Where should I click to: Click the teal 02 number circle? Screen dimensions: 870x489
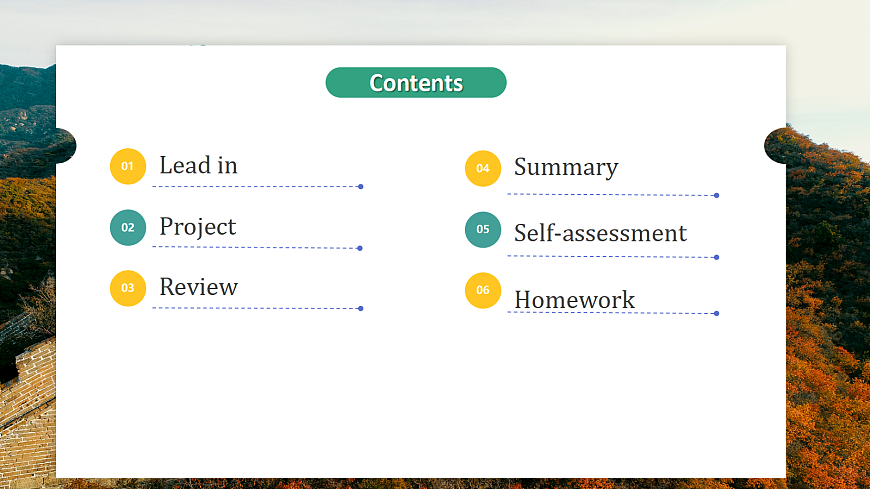click(x=128, y=227)
